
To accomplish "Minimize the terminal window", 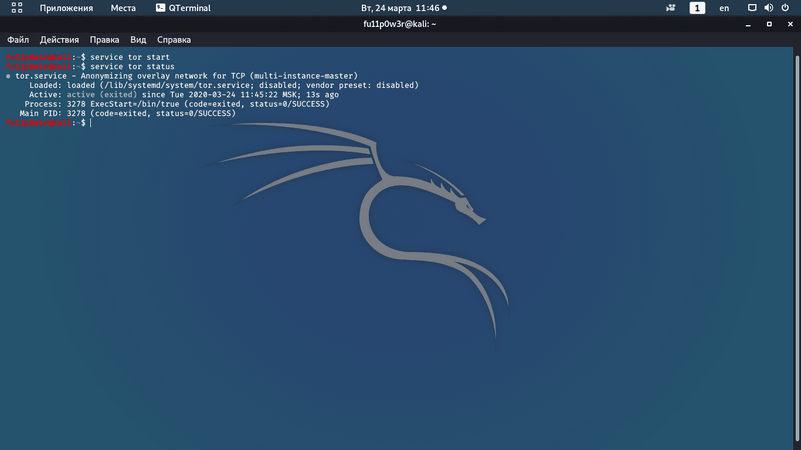I will pyautogui.click(x=748, y=24).
